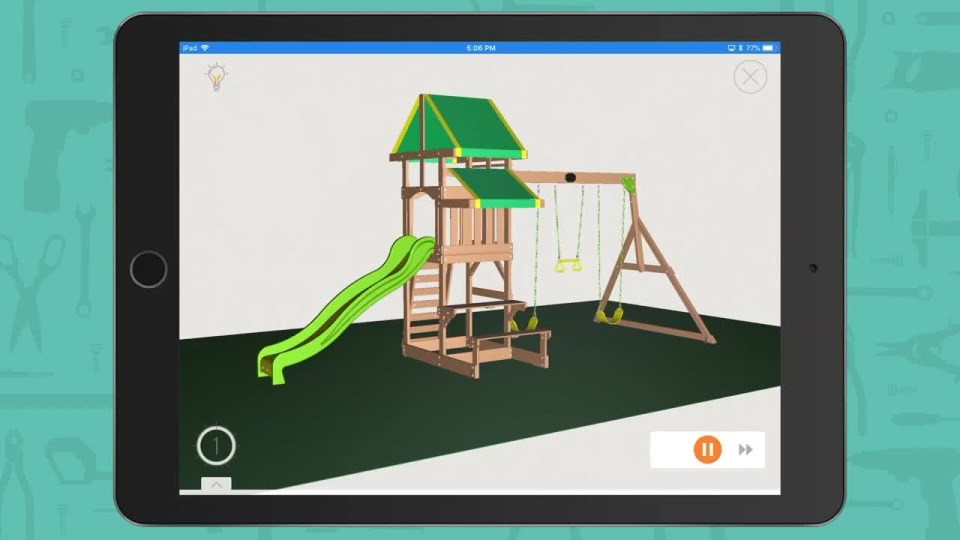Tap the Wi-Fi icon in status bar
Screen dimensions: 960x540
(205, 48)
